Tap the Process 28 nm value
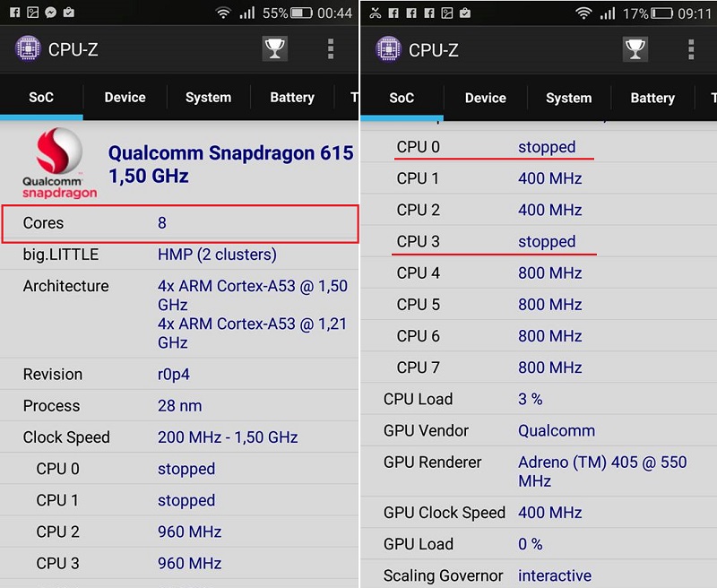 click(x=180, y=406)
